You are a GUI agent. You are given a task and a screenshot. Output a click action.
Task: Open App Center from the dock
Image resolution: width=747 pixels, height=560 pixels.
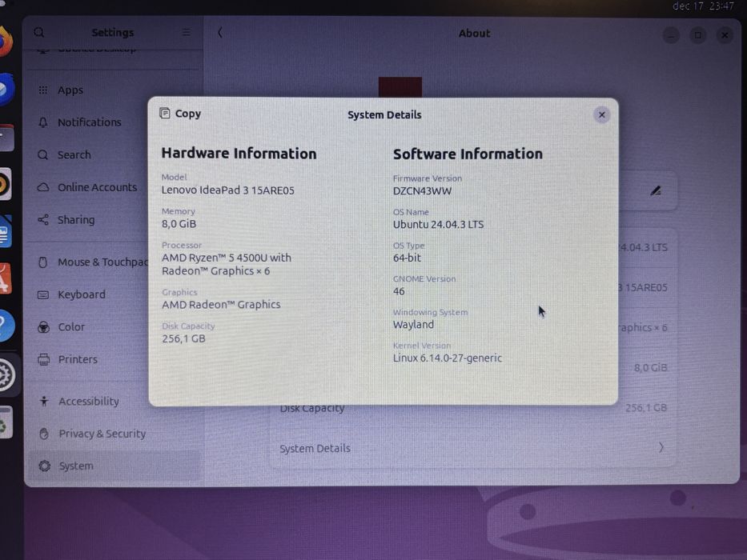[x=4, y=279]
